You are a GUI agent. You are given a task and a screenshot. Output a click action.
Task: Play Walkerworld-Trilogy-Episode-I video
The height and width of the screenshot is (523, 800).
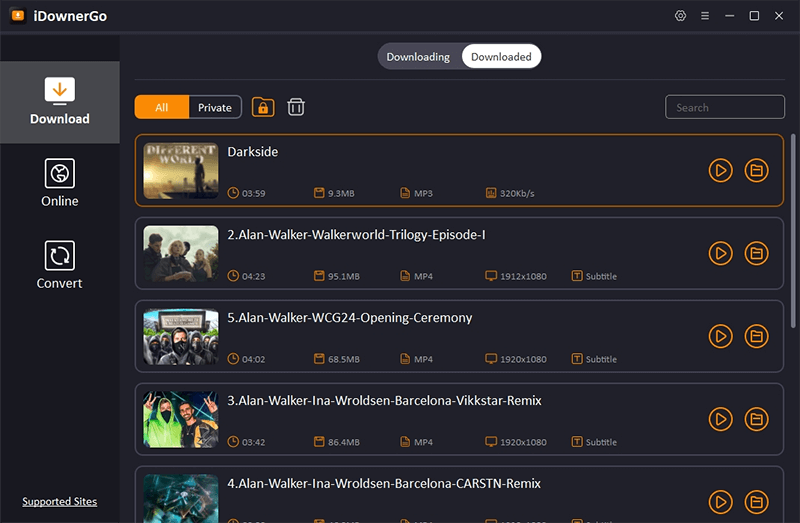coord(720,253)
